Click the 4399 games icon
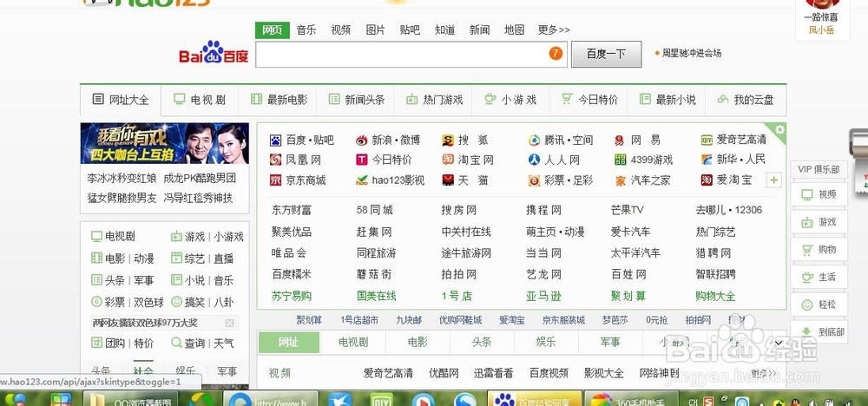868x406 pixels. 620,160
